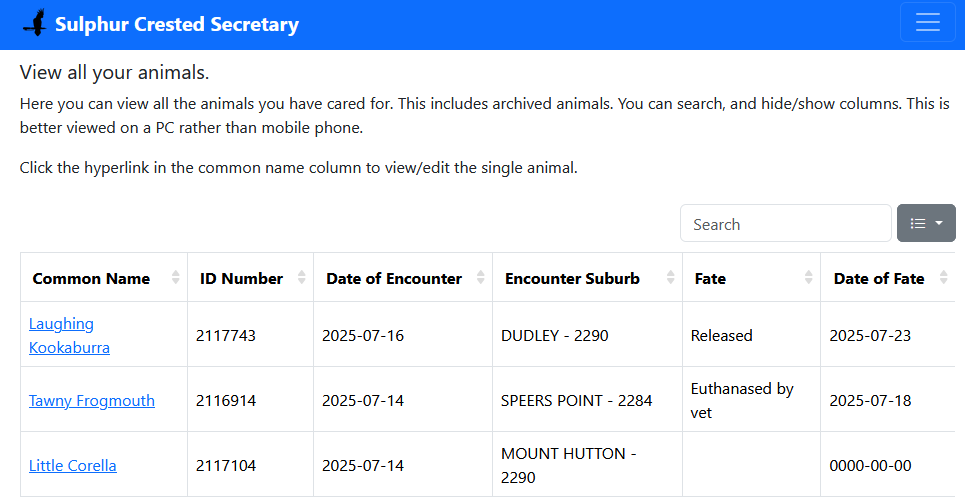Image resolution: width=965 pixels, height=497 pixels.
Task: Open the column visibility dropdown button
Action: click(x=926, y=223)
